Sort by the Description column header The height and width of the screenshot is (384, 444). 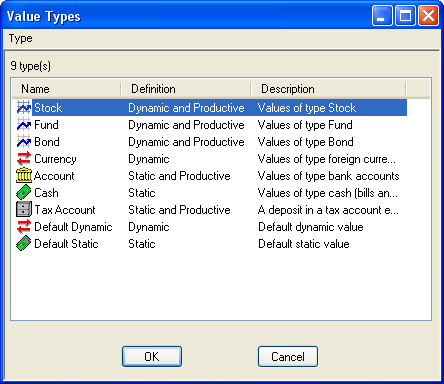point(328,89)
